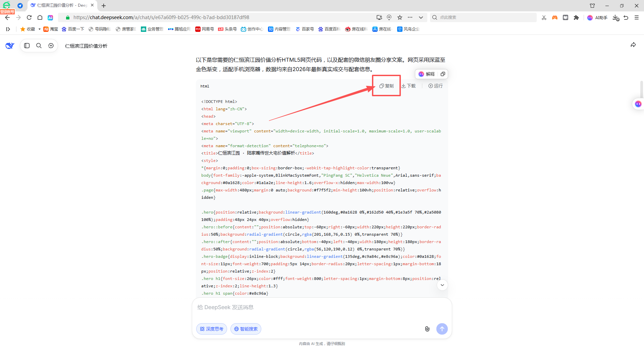644x347 pixels.
Task: Click the send message arrow button
Action: (442, 329)
